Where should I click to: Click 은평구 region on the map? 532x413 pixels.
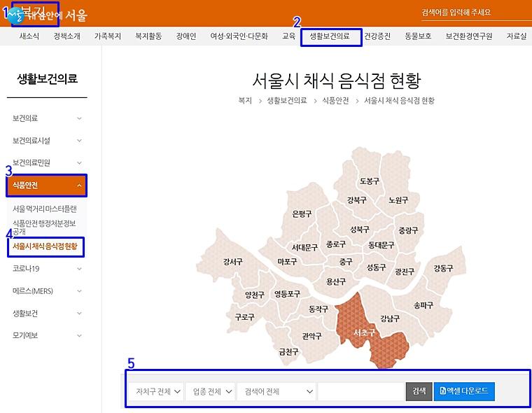point(302,214)
